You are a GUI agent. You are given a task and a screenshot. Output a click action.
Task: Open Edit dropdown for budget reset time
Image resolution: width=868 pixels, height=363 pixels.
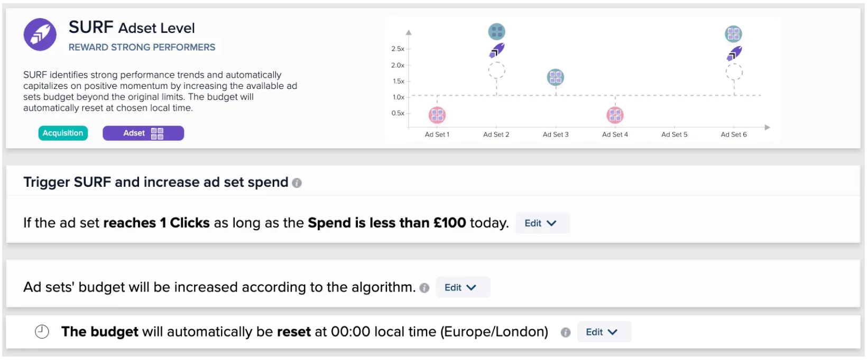tap(604, 332)
